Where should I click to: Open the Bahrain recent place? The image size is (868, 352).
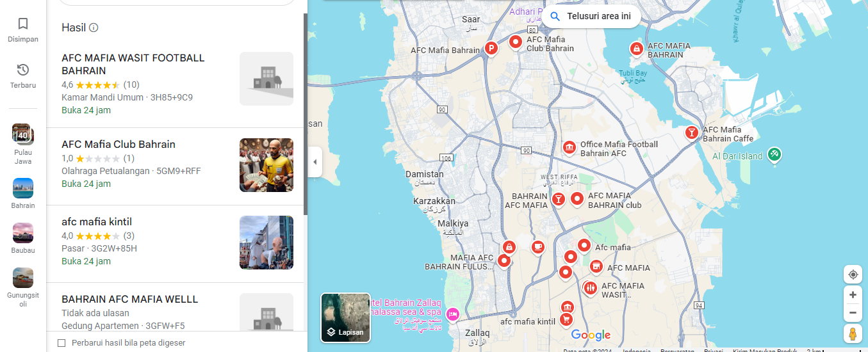click(23, 194)
